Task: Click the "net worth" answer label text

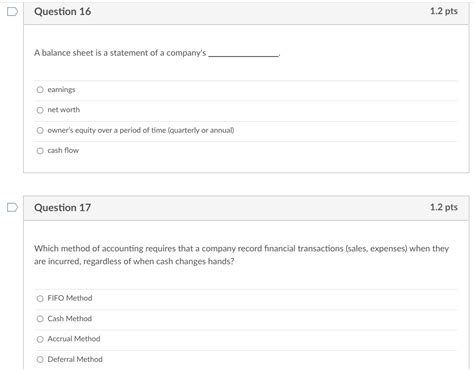Action: 64,110
